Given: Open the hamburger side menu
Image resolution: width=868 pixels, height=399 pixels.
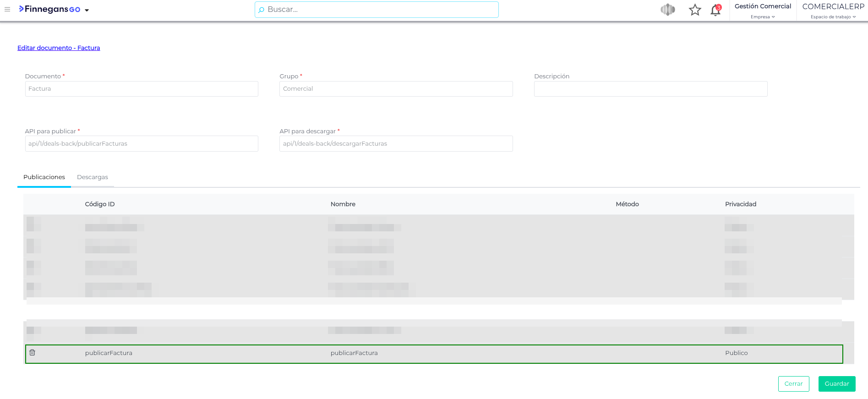Looking at the screenshot, I should click(7, 9).
